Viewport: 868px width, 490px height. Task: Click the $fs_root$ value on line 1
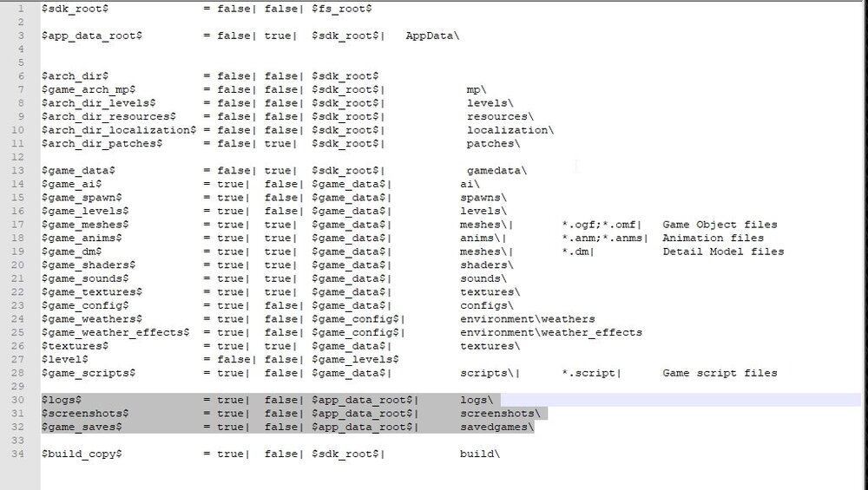pos(342,8)
